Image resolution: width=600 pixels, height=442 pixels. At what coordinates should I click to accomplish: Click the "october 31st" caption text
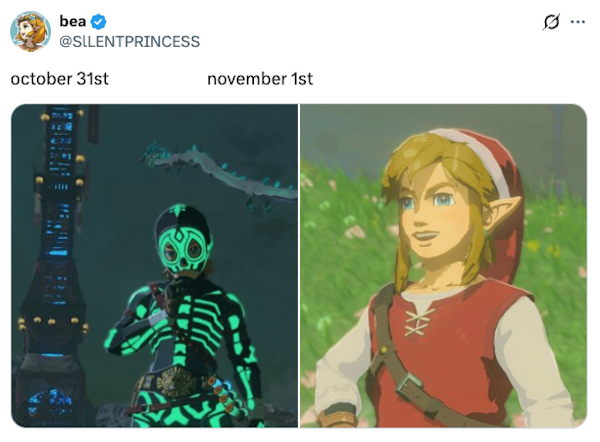point(59,79)
